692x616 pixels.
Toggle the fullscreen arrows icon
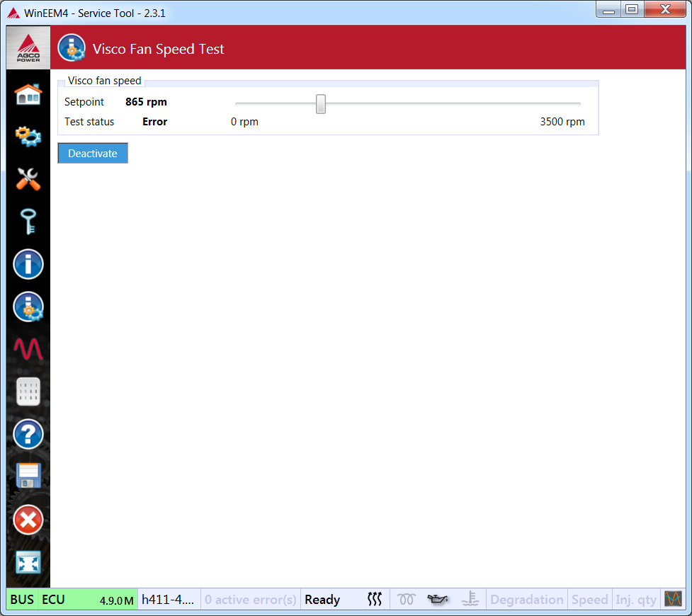(x=28, y=562)
